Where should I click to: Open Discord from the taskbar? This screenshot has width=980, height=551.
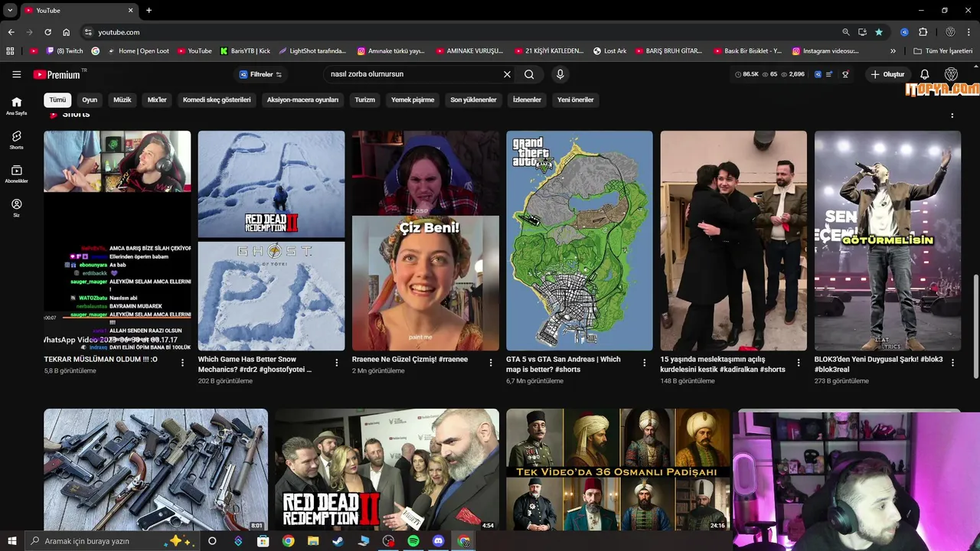tap(438, 541)
